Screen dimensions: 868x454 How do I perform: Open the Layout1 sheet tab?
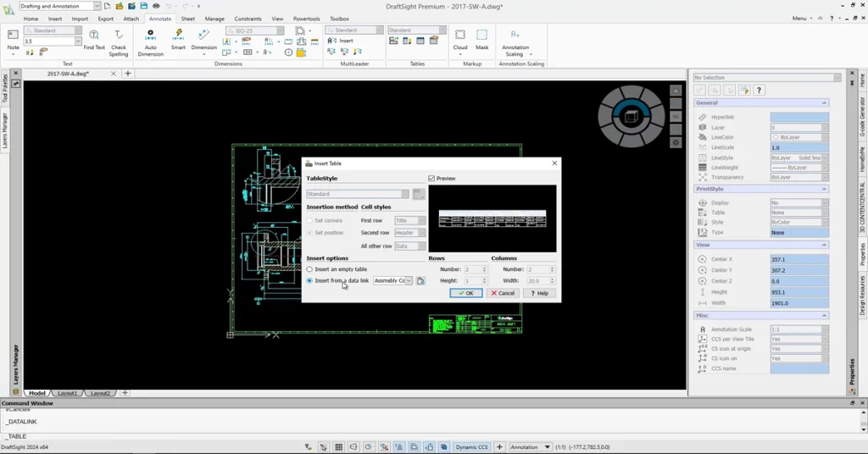66,393
